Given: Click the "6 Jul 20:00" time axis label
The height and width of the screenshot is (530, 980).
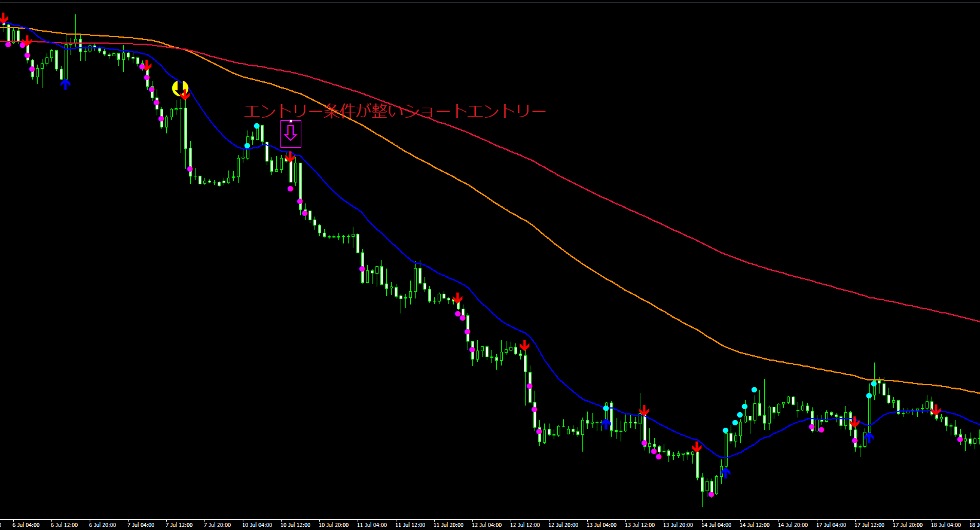Looking at the screenshot, I should pyautogui.click(x=103, y=525).
